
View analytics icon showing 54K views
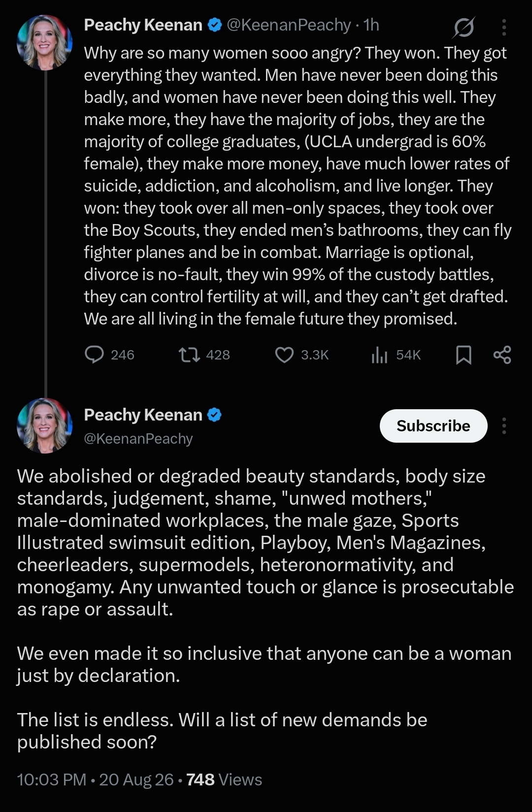(x=379, y=355)
